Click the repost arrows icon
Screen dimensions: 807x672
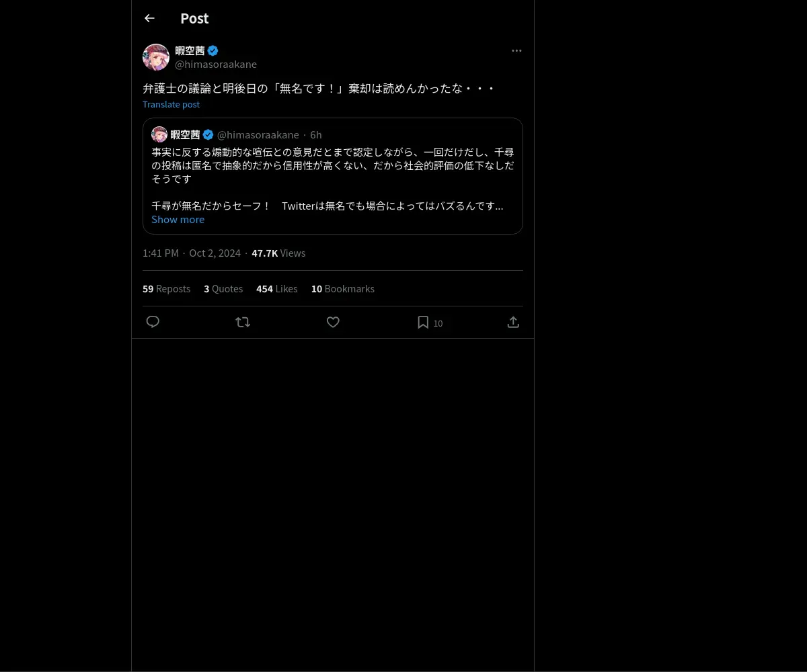(243, 322)
